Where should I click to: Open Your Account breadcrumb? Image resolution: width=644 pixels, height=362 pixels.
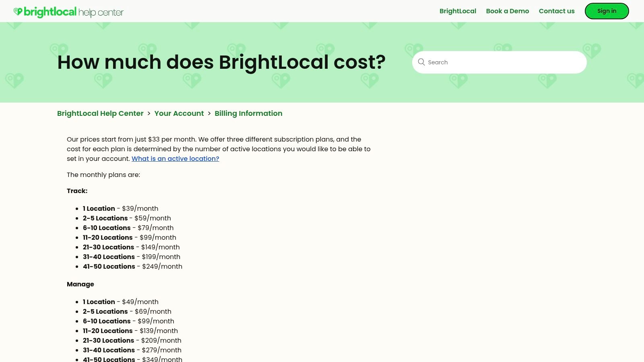[179, 113]
